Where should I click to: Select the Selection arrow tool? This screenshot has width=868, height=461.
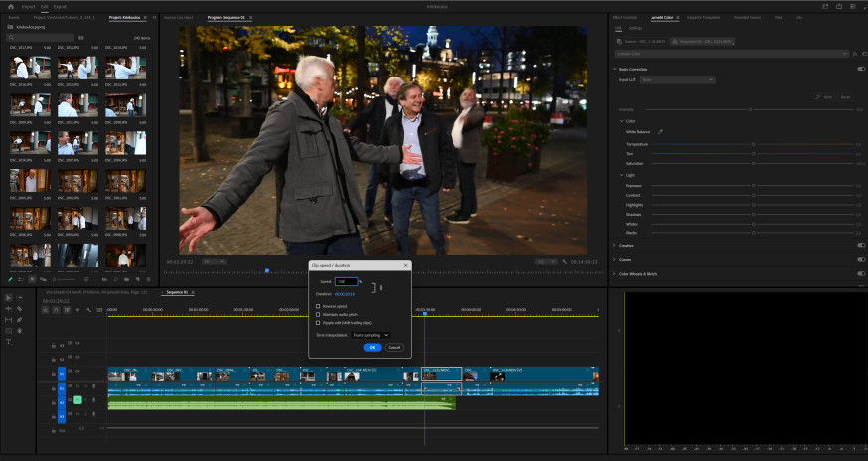(8, 297)
